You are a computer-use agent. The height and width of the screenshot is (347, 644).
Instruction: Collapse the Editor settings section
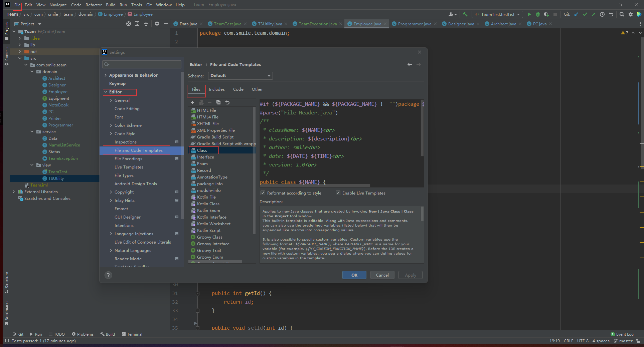click(x=106, y=92)
